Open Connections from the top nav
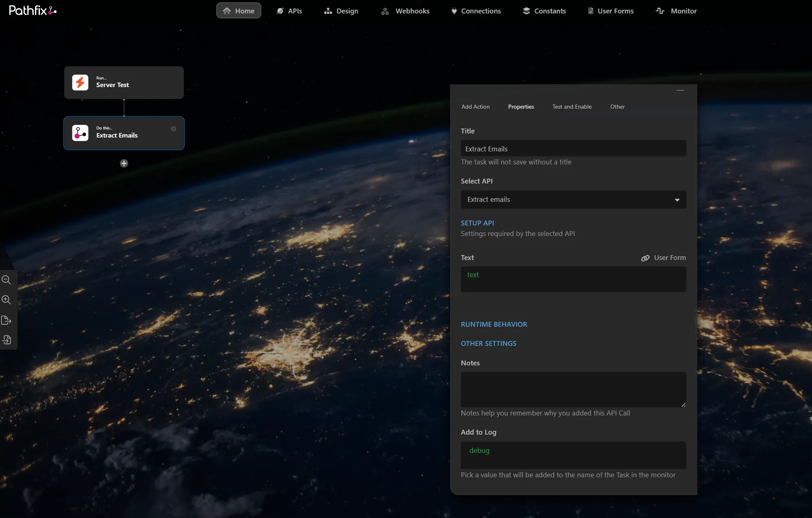Screen dimensions: 812x518 (476, 11)
